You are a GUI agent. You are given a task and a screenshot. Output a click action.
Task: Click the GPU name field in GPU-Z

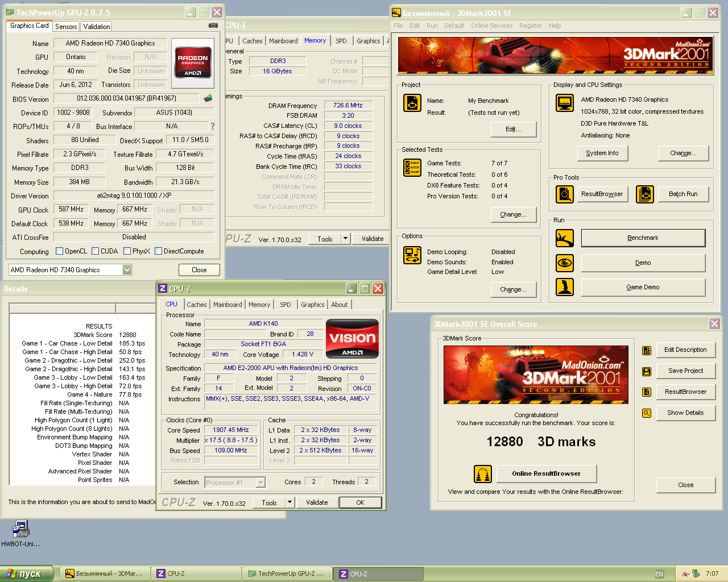[x=110, y=43]
